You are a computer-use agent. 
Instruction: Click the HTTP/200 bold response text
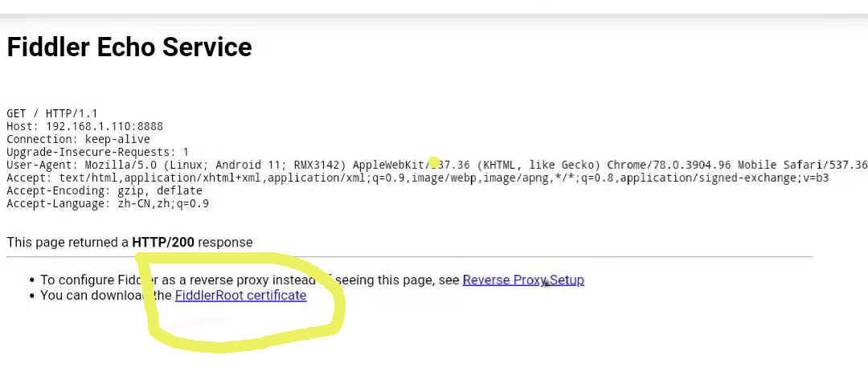coord(163,242)
